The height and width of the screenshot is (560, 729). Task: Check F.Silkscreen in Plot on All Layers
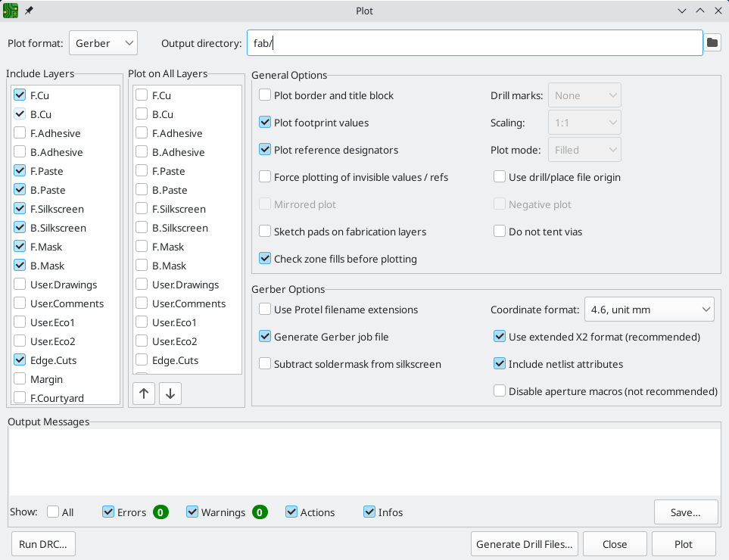(x=142, y=209)
